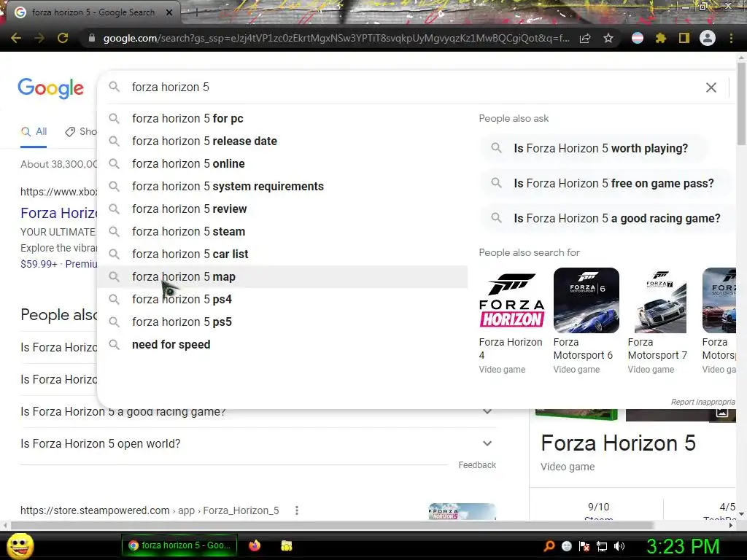Open the Chrome three-dot menu
The width and height of the screenshot is (747, 560).
[731, 38]
